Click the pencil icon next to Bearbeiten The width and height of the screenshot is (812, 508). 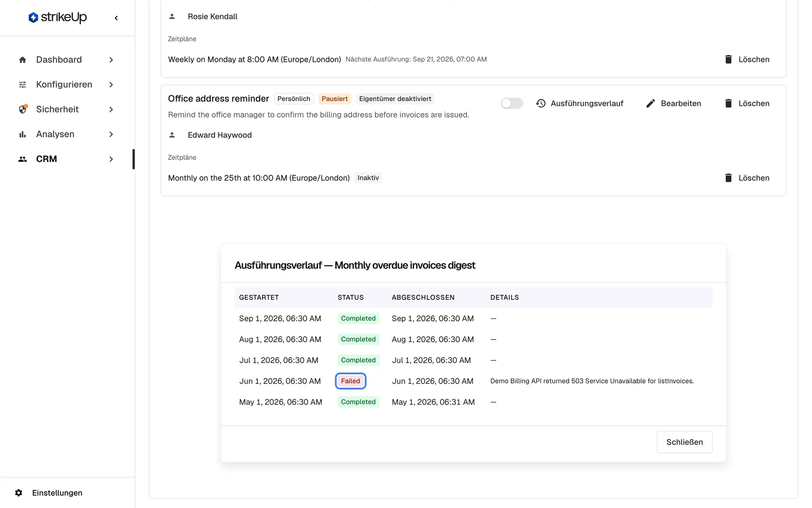click(x=651, y=103)
